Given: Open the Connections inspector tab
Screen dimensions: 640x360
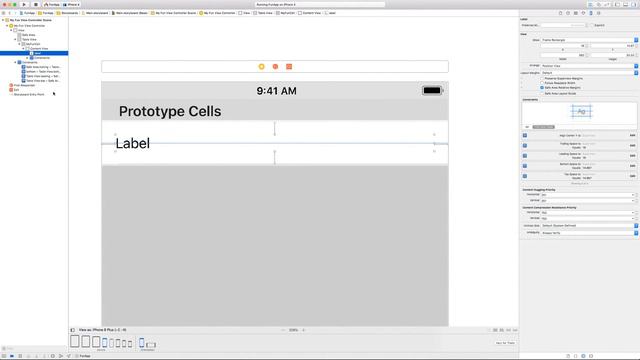Looking at the screenshot, I should pos(598,13).
